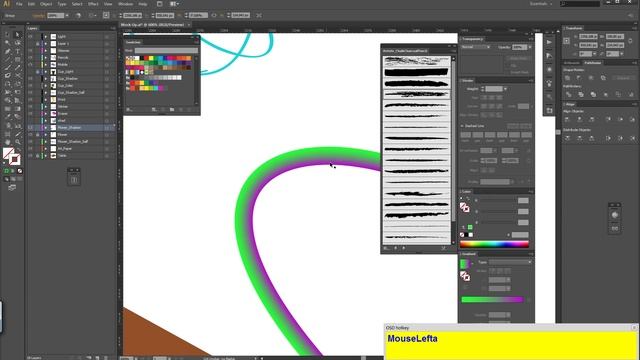The height and width of the screenshot is (360, 640).
Task: Open the Swatch Libraries menu icon
Action: (x=129, y=109)
